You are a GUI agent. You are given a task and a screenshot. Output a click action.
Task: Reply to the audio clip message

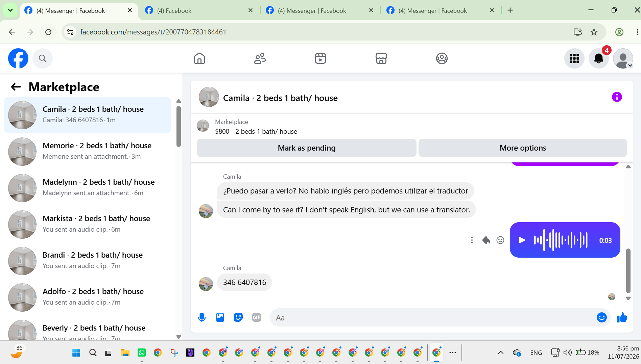pos(486,240)
